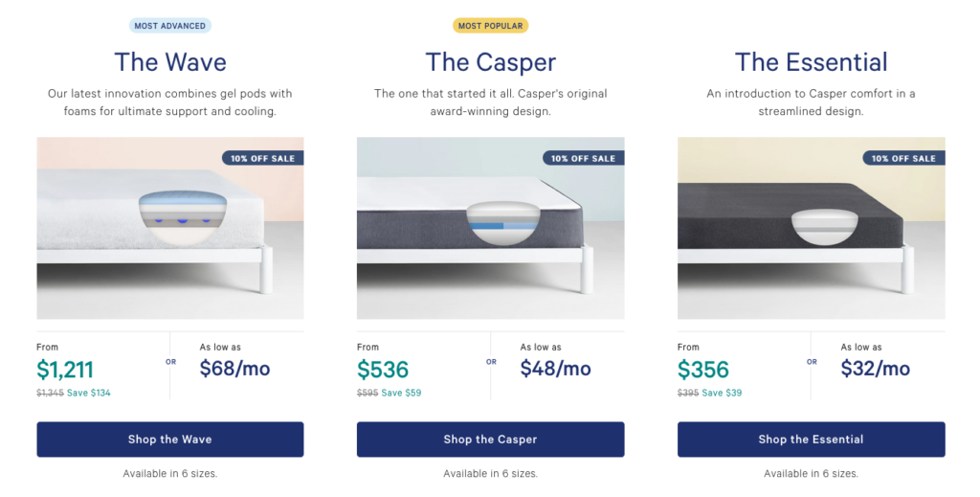Select the Essential 10% off sale tag

pos(903,158)
